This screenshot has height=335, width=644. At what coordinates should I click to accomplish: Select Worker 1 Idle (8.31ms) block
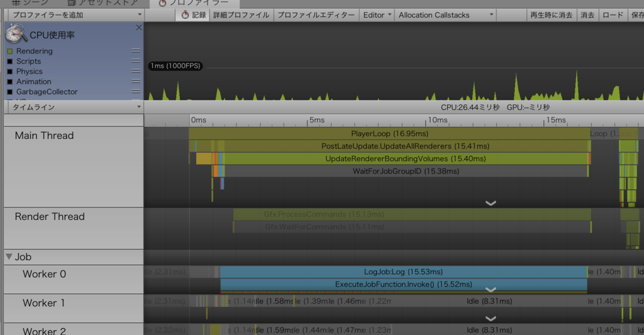click(x=489, y=301)
